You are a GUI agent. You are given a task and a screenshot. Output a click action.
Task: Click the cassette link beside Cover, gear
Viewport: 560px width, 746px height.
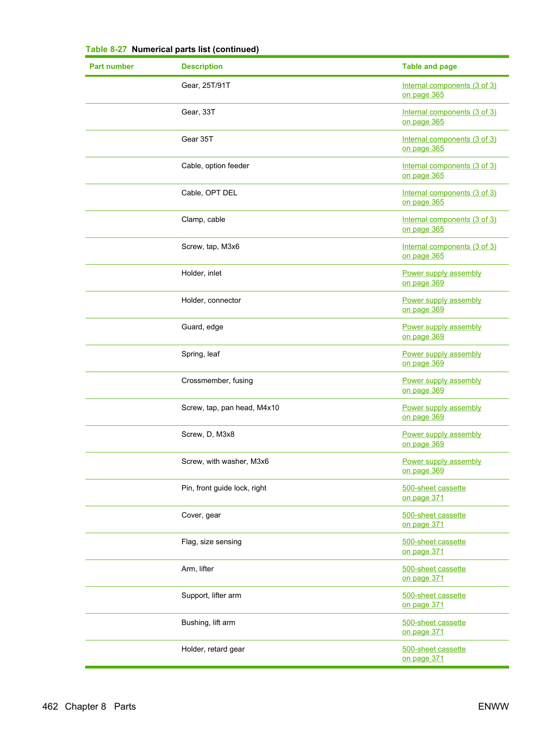(x=434, y=520)
